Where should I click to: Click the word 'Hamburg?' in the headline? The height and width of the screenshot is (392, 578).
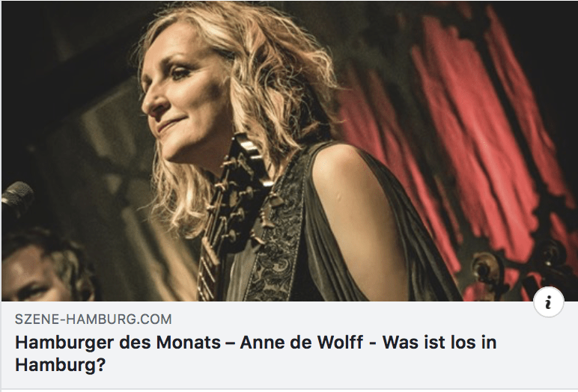[60, 365]
